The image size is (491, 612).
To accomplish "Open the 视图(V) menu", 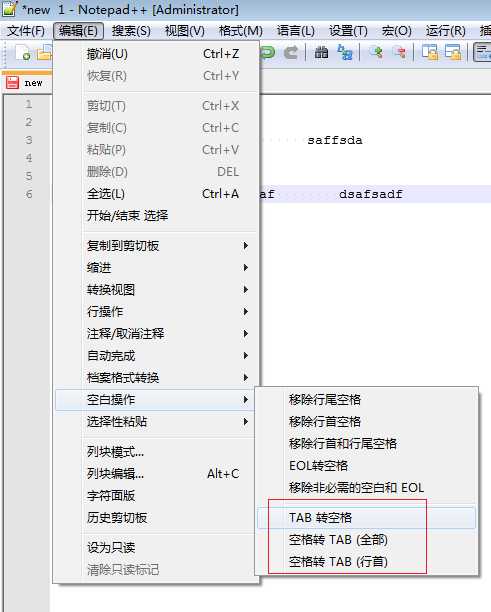I will point(185,30).
